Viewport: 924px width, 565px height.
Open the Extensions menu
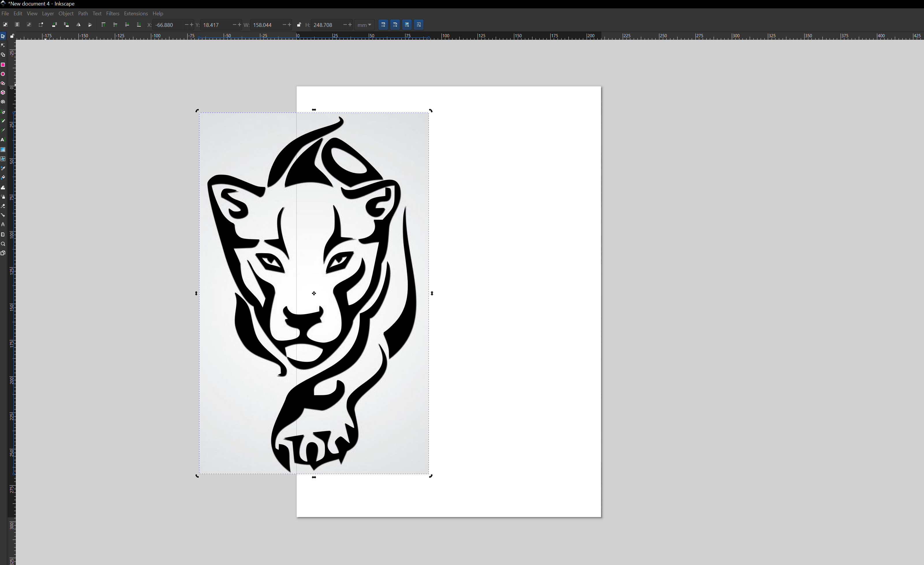[x=136, y=14]
